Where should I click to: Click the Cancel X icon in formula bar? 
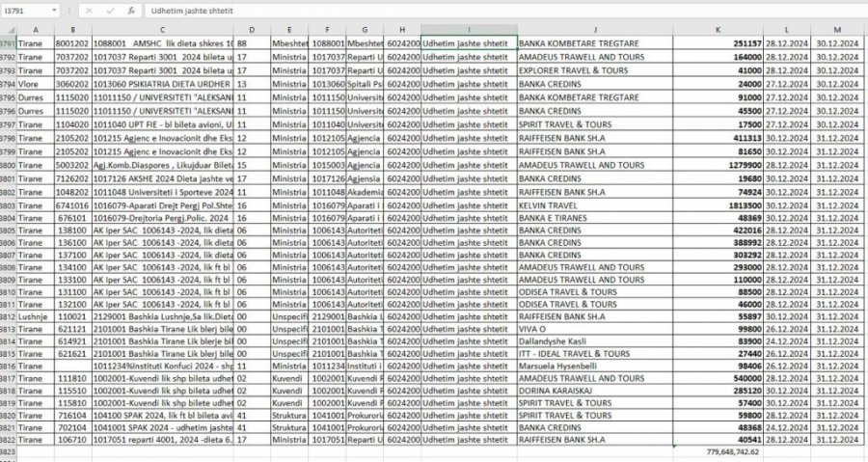(x=89, y=10)
